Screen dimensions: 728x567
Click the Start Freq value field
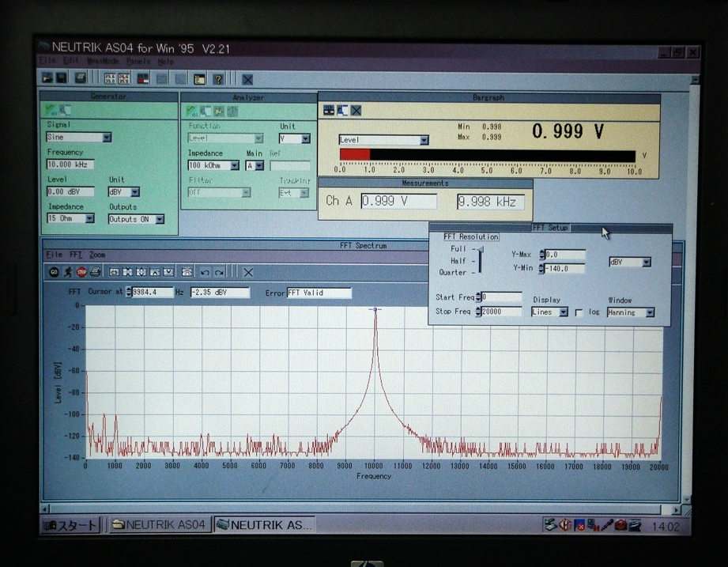(x=501, y=297)
